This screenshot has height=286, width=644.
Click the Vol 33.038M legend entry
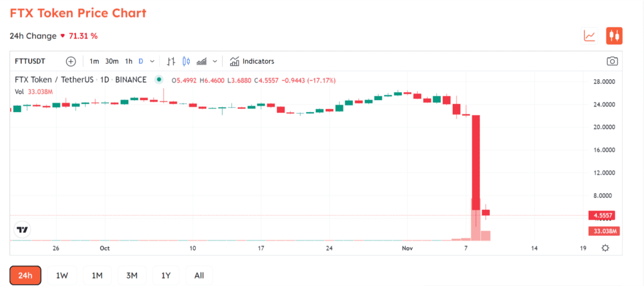click(x=34, y=92)
